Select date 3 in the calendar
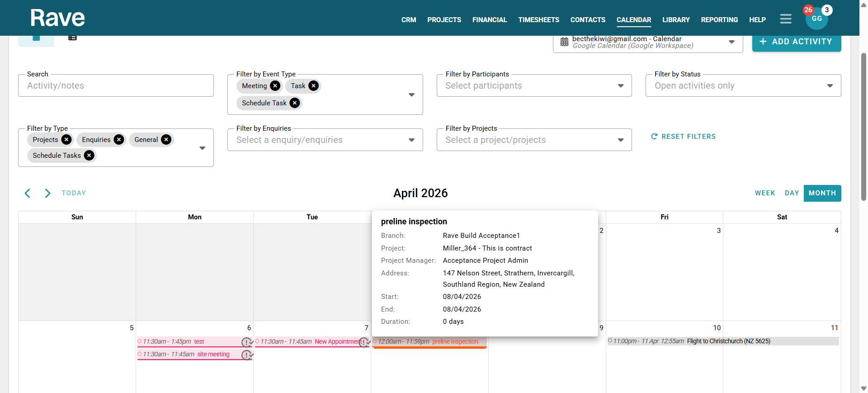The height and width of the screenshot is (393, 868). coord(719,231)
